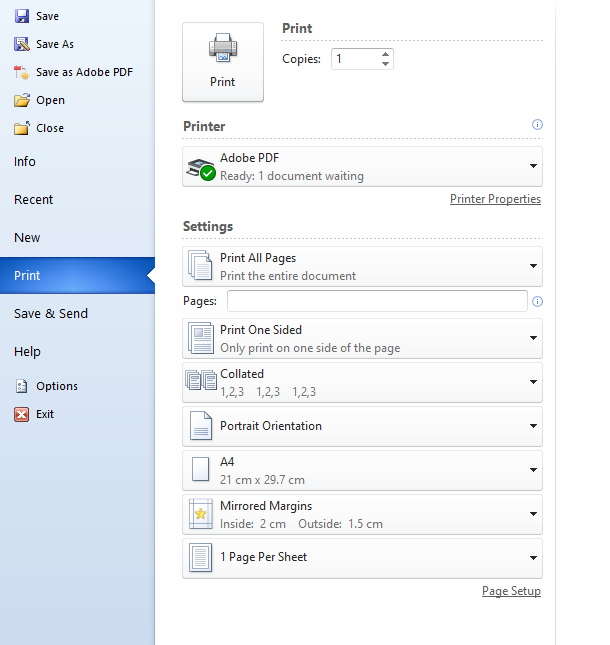The width and height of the screenshot is (610, 645).
Task: Increase the number of copies
Action: (x=385, y=54)
